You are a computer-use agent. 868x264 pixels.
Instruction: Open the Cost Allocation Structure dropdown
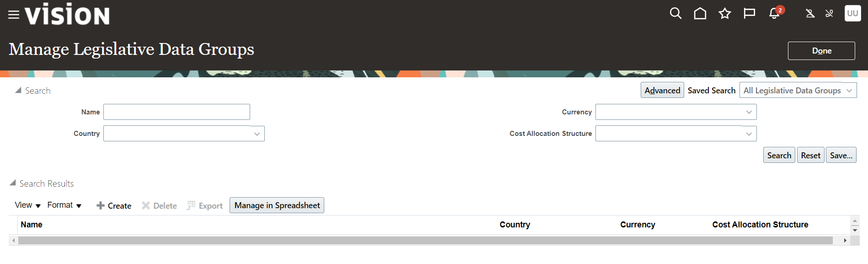pyautogui.click(x=749, y=134)
